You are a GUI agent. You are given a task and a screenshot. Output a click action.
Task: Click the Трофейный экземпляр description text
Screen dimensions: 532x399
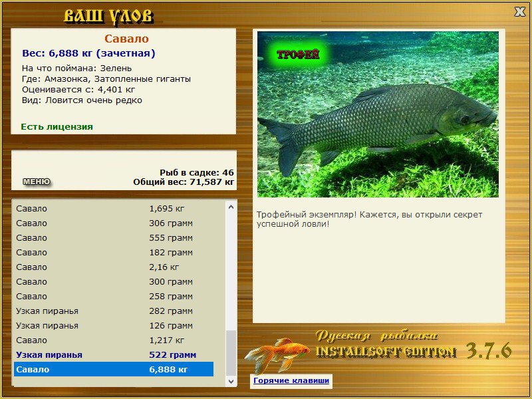[369, 219]
